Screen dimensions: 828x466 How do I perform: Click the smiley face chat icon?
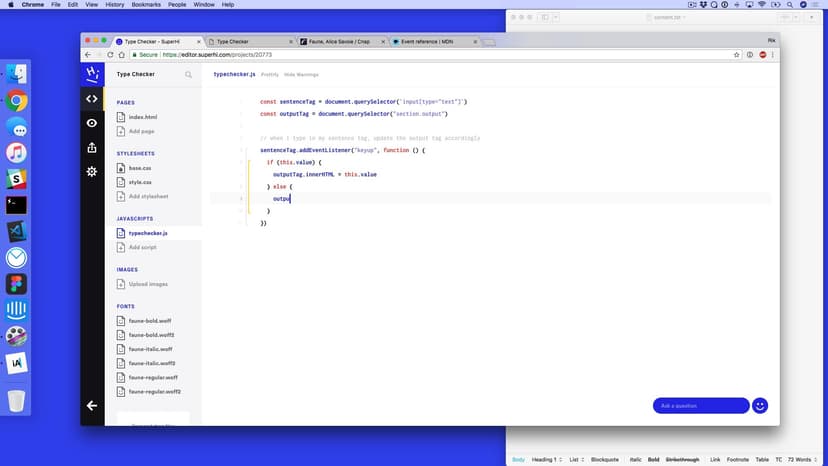tap(760, 406)
